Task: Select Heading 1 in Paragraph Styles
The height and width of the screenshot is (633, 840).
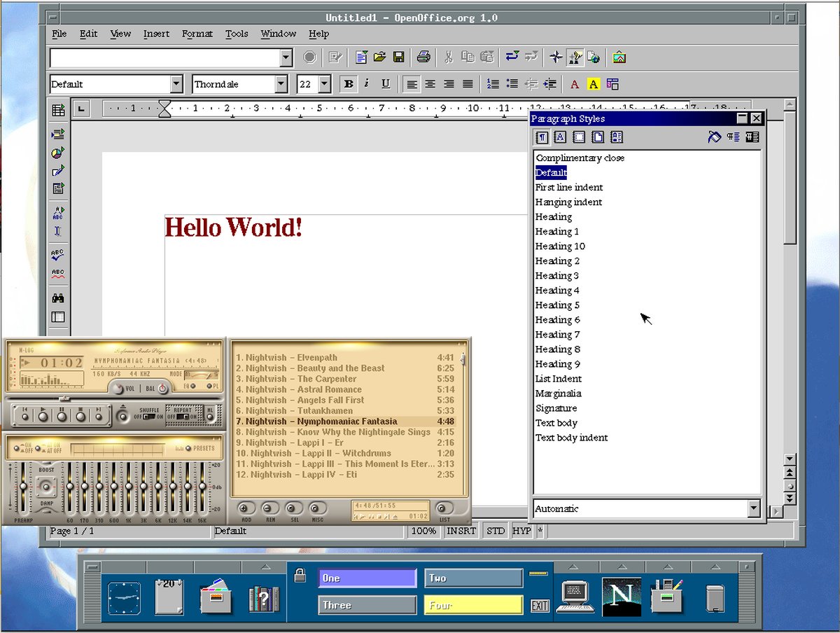Action: (x=557, y=232)
